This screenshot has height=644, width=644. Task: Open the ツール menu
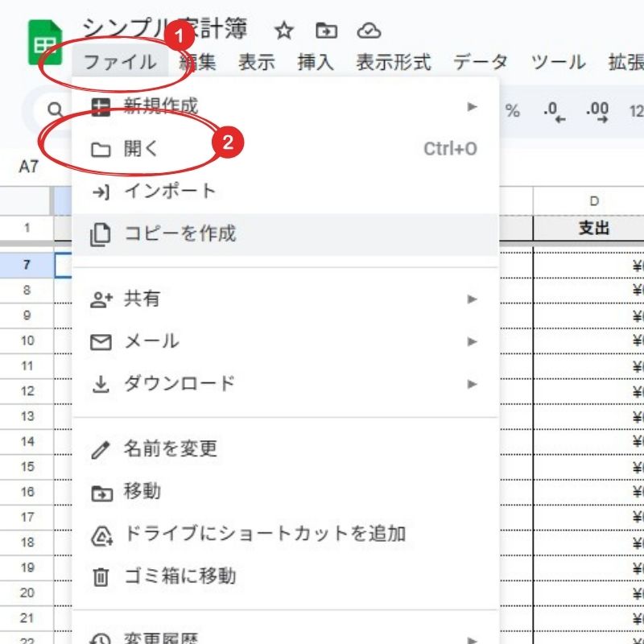point(558,63)
